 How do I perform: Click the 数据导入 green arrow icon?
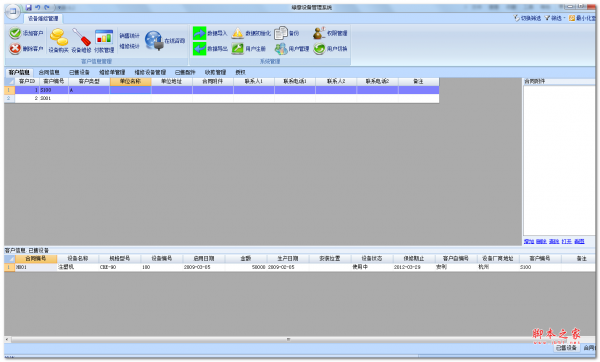pyautogui.click(x=199, y=33)
